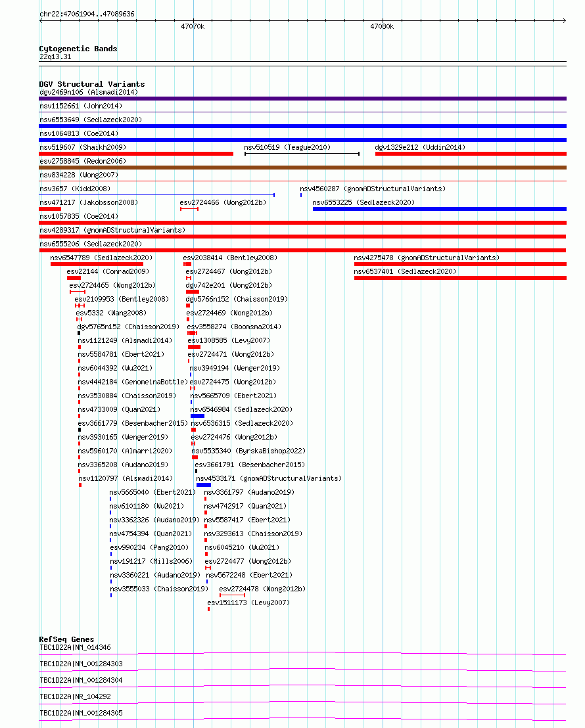Select nsv471217 (Jakobsson2008) variant
This screenshot has width=585, height=728.
(89, 202)
